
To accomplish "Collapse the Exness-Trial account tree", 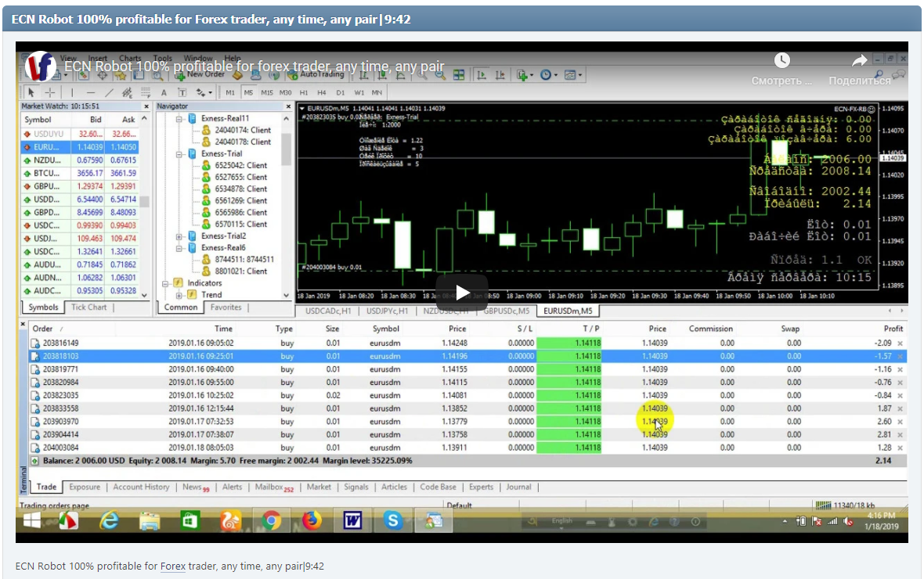I will 179,153.
